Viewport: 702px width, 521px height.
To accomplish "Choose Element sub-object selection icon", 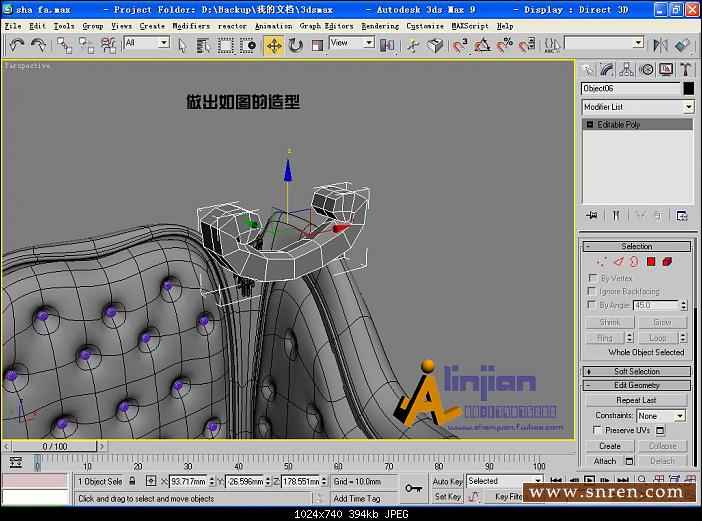I will coord(667,262).
